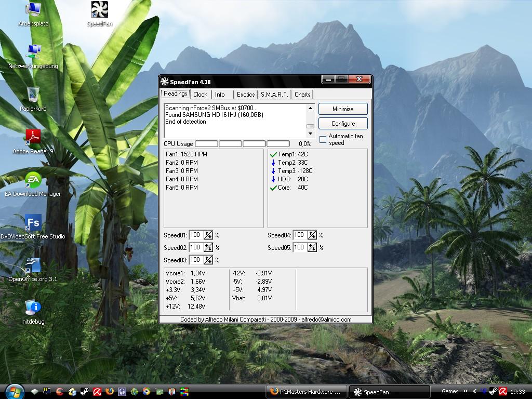Select OpenOffice.org 3.1 desktop icon
This screenshot has height=399, width=532.
click(x=33, y=270)
